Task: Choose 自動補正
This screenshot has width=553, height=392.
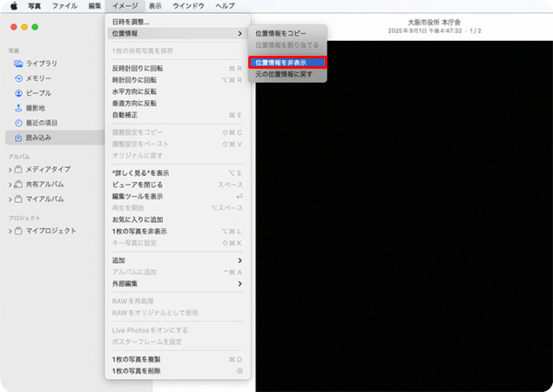Action: pos(178,115)
